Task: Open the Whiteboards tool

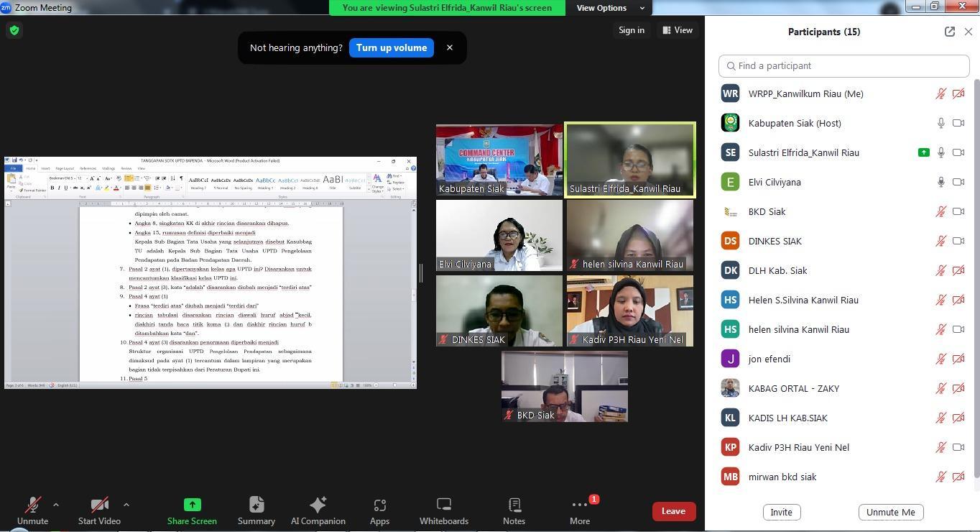Action: (x=443, y=510)
